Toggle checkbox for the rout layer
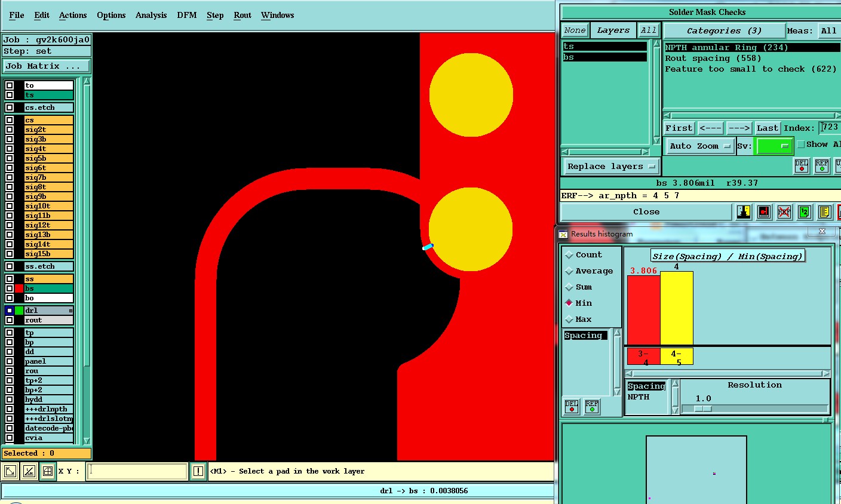This screenshot has width=841, height=504. pos(10,320)
